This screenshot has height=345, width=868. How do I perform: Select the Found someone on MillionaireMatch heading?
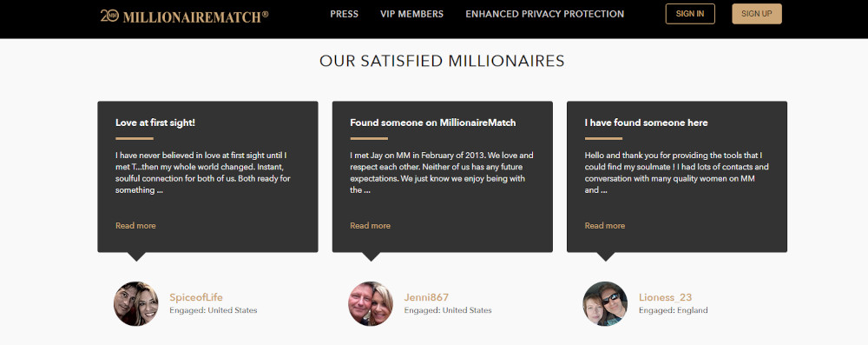(x=433, y=123)
